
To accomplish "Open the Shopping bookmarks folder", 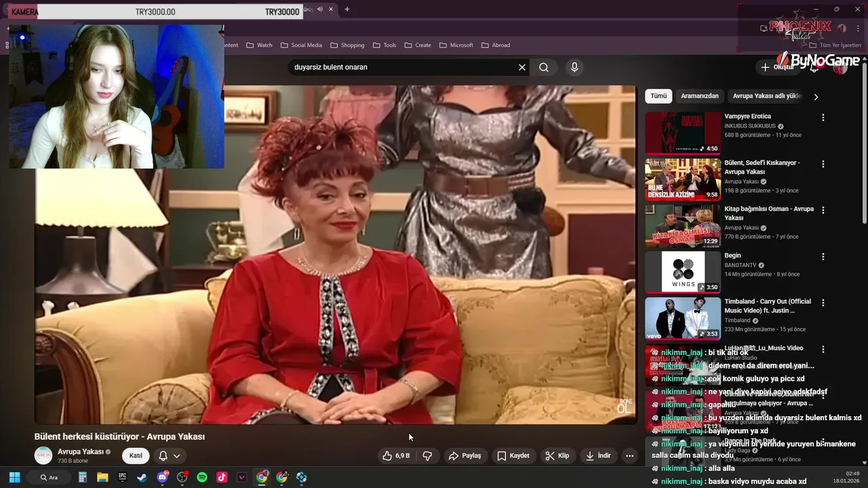I will pyautogui.click(x=347, y=45).
